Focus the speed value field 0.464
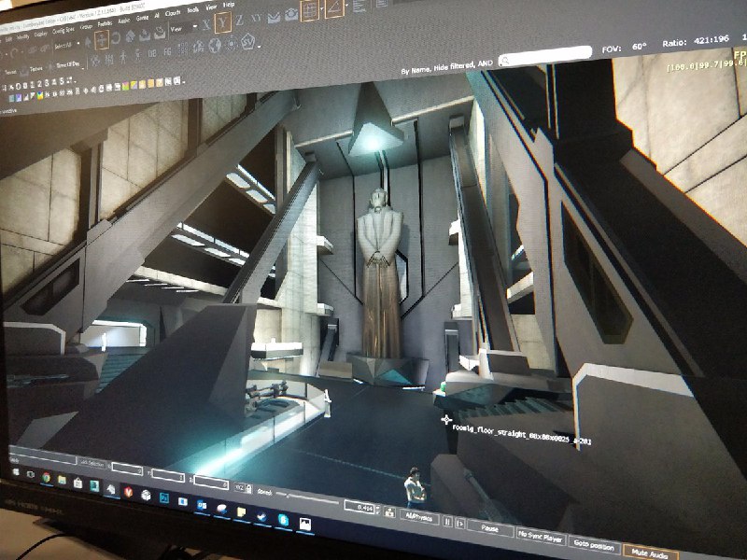This screenshot has width=747, height=560. (359, 508)
